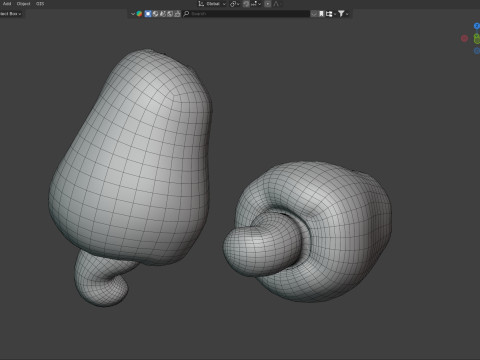
Task: Open the GIS menu
Action: point(40,4)
